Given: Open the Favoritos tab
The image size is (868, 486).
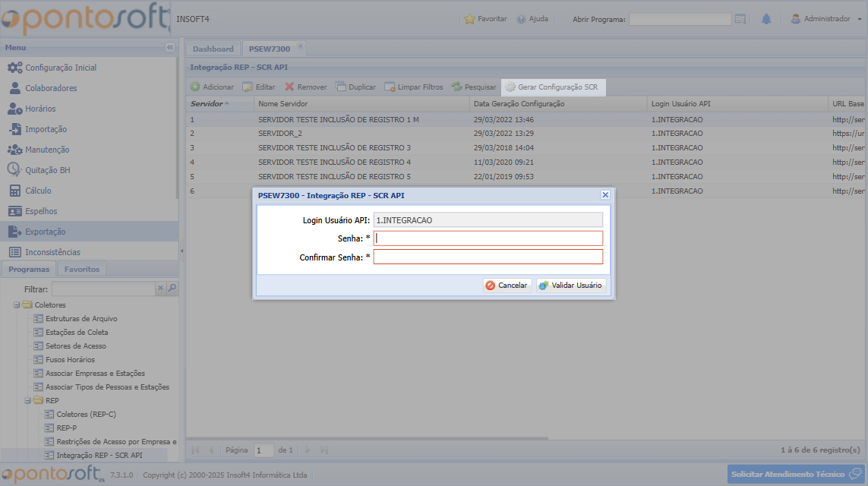Looking at the screenshot, I should pyautogui.click(x=82, y=268).
